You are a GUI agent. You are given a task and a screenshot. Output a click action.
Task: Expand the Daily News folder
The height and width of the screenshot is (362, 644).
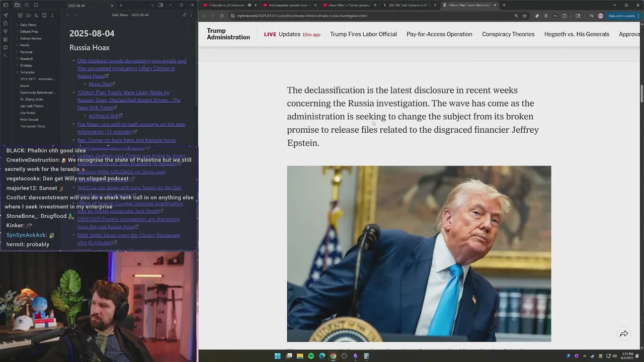click(28, 25)
